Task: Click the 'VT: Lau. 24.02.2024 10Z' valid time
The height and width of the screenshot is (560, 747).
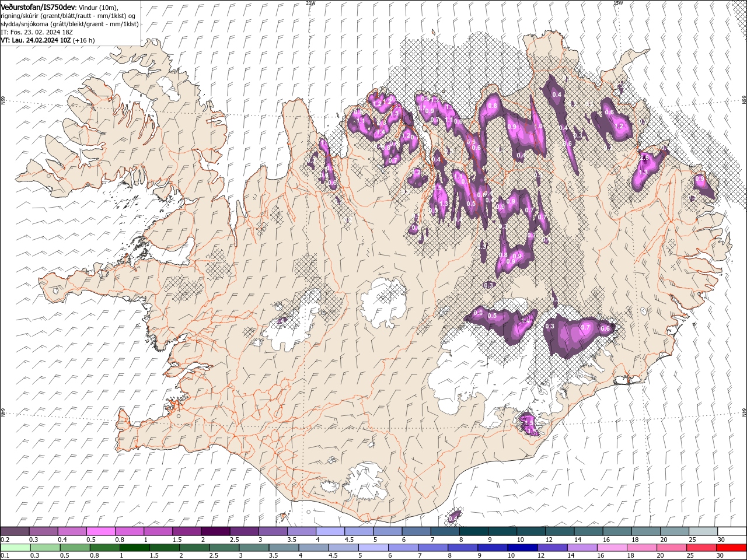Action: click(x=36, y=40)
